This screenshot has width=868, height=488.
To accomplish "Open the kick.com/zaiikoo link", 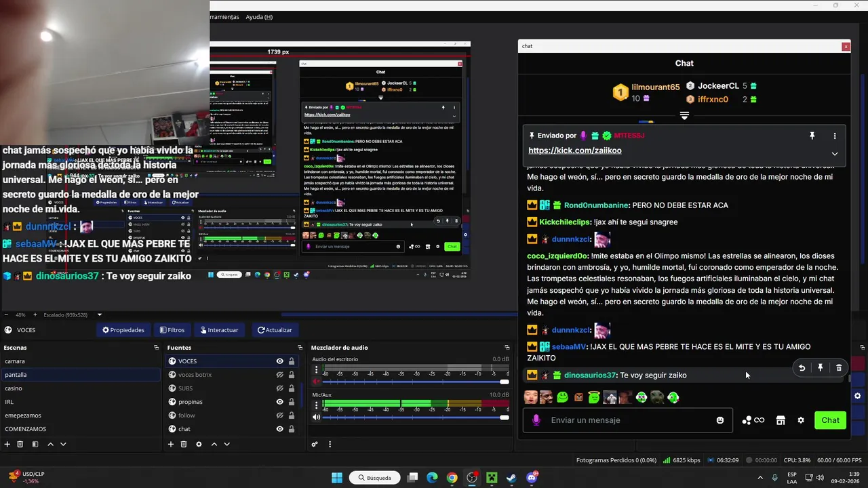I will tap(575, 150).
